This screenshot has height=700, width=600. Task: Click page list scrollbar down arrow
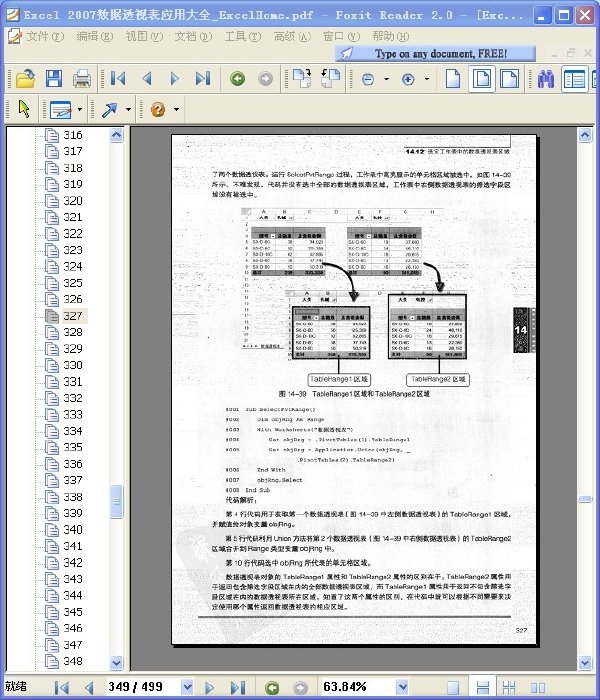click(x=116, y=663)
